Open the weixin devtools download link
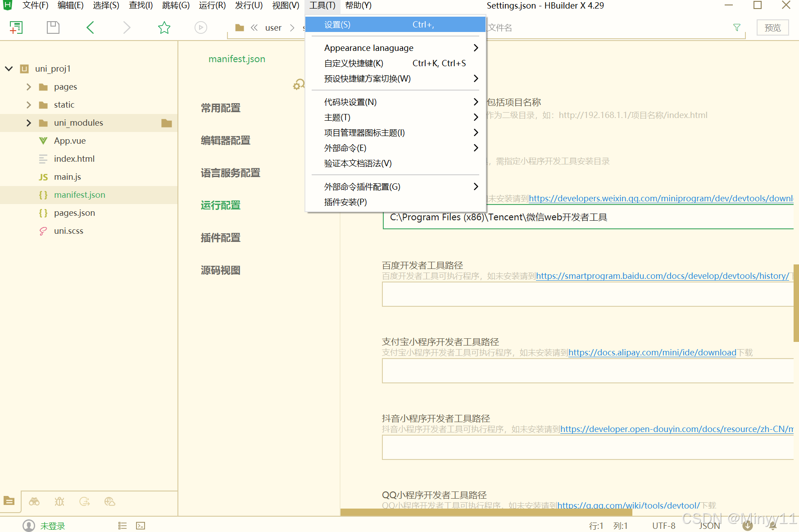Viewport: 799px width, 532px height. pyautogui.click(x=661, y=198)
